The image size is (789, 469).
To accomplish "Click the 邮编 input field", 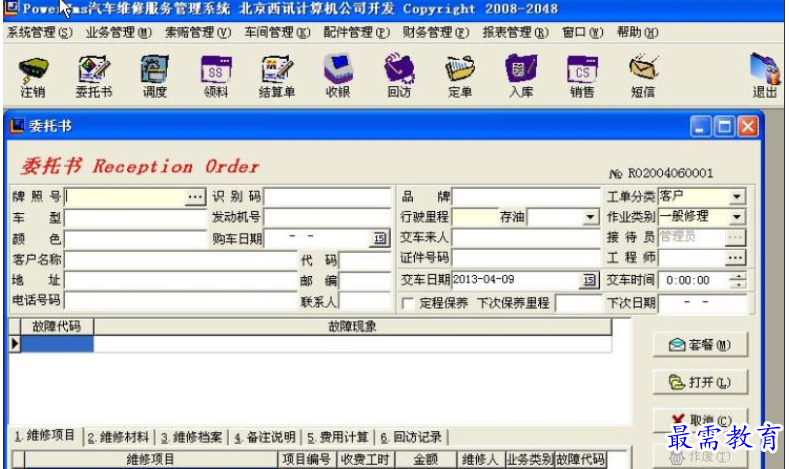I will coord(365,281).
